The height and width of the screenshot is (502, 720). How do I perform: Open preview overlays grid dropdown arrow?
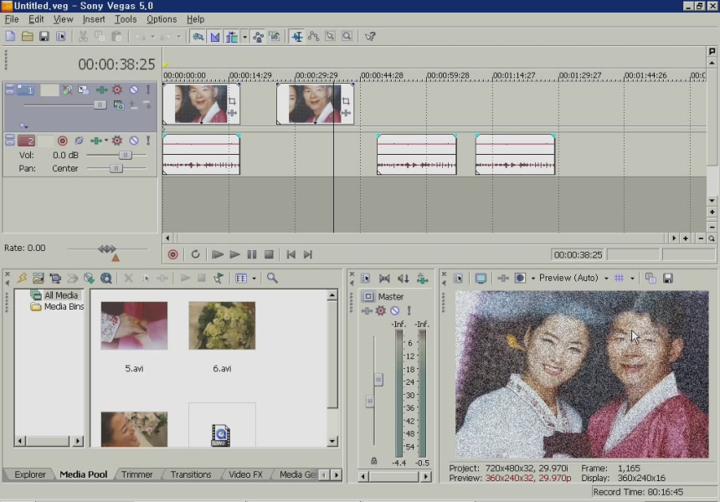click(632, 278)
